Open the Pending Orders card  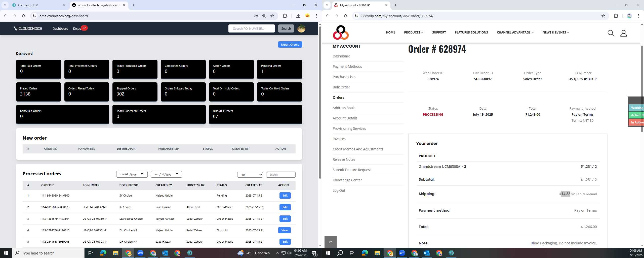279,69
